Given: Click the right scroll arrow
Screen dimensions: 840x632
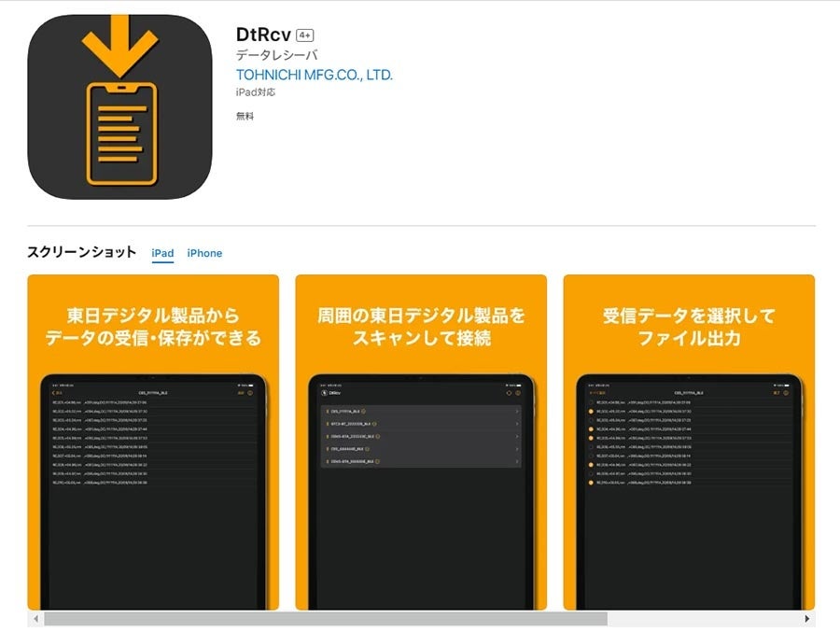Looking at the screenshot, I should [807, 619].
